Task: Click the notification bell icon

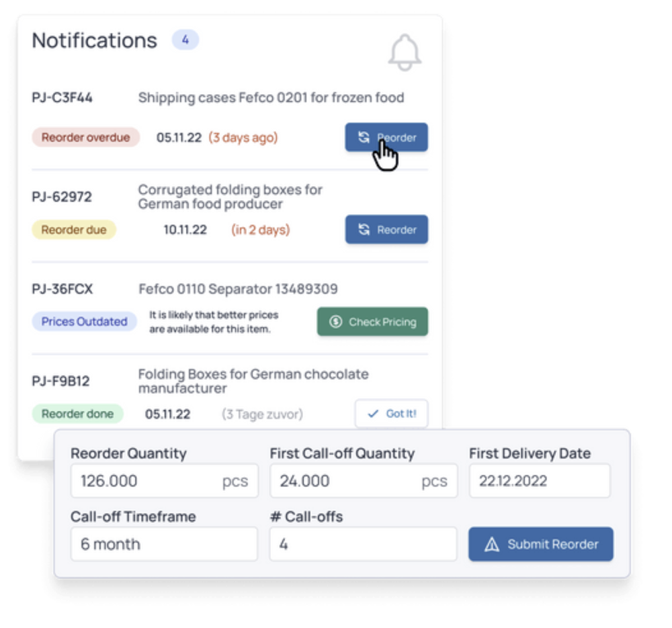Action: point(405,52)
